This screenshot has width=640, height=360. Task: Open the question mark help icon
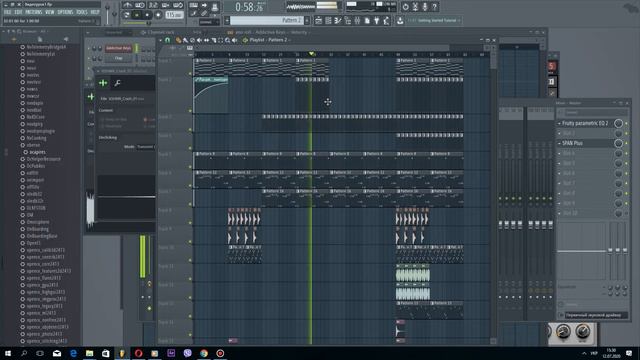coord(434,7)
